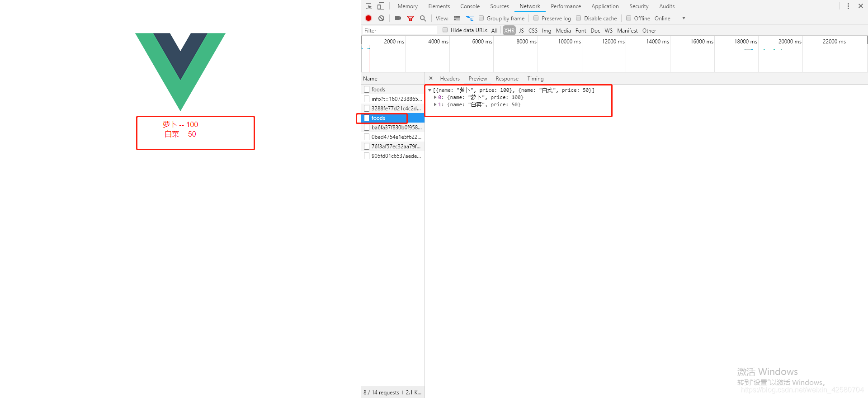Select the ba6fa37f830b0f958 request
This screenshot has width=868, height=398.
pos(393,128)
